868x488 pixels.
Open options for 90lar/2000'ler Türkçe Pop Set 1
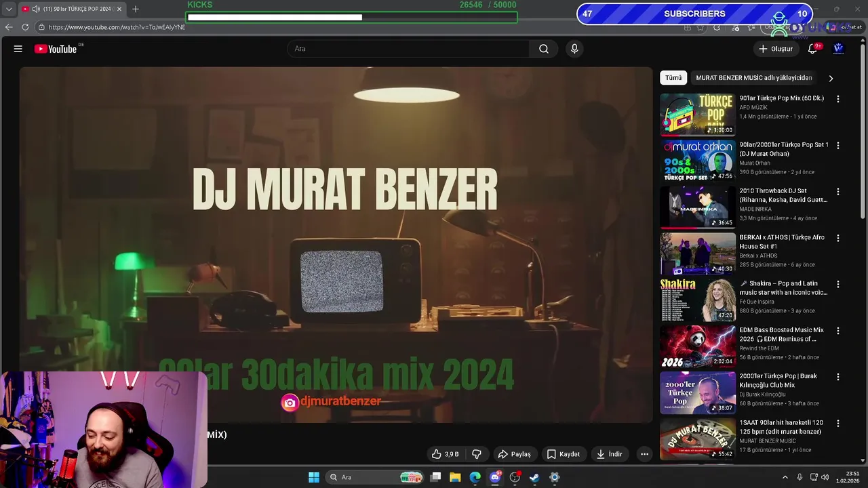click(x=838, y=145)
